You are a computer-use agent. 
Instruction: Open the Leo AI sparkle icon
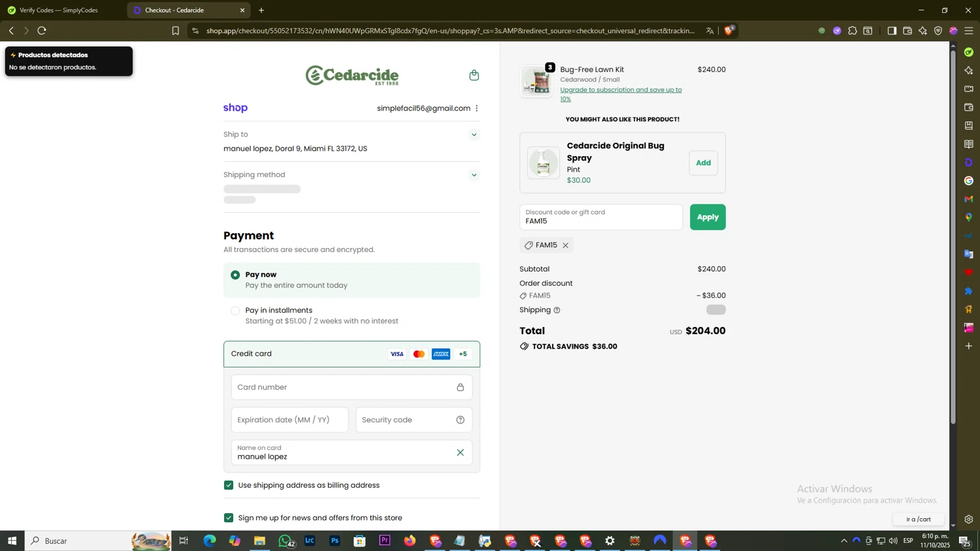point(923,31)
